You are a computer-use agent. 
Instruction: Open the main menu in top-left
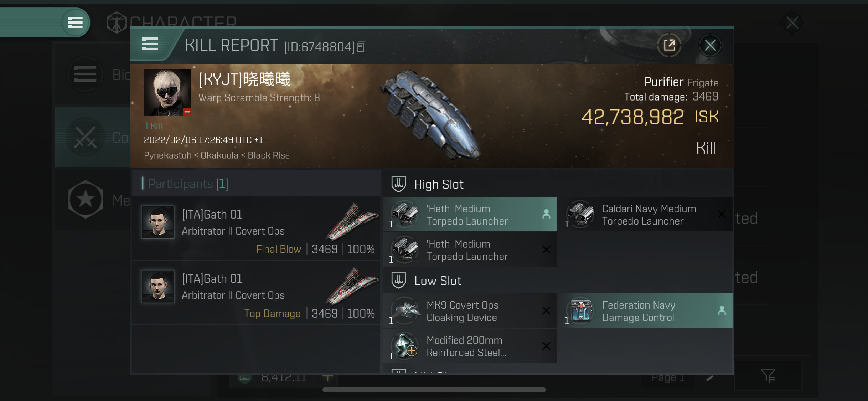[x=75, y=22]
